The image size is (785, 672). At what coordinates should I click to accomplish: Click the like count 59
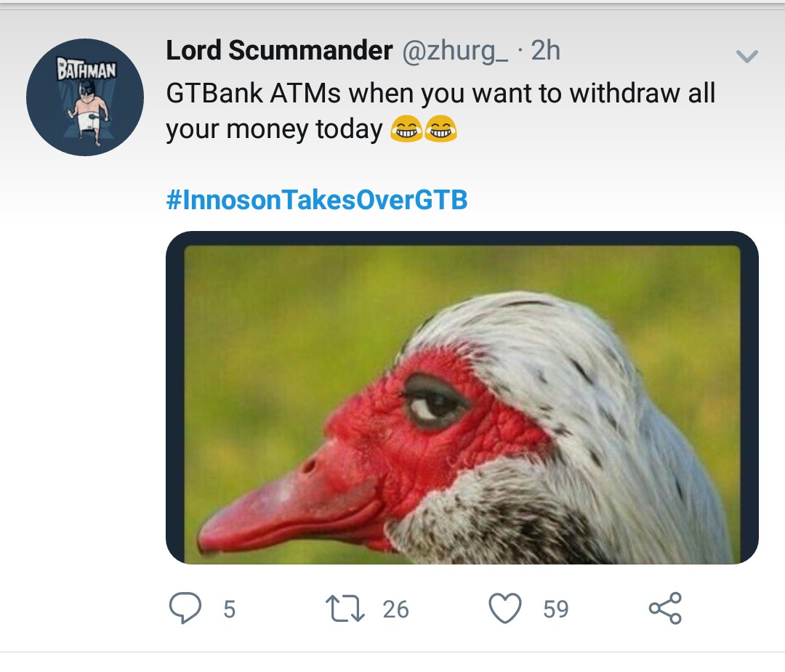(556, 609)
